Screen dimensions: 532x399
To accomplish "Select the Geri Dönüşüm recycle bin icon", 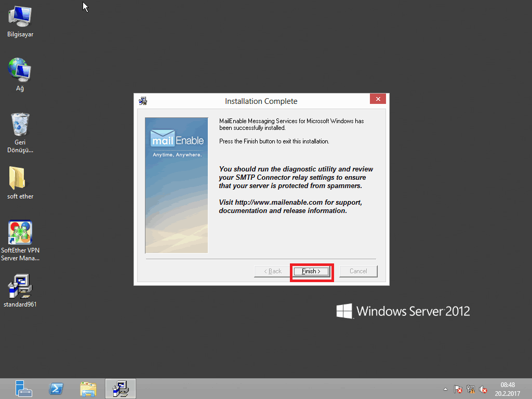I will pyautogui.click(x=20, y=133).
